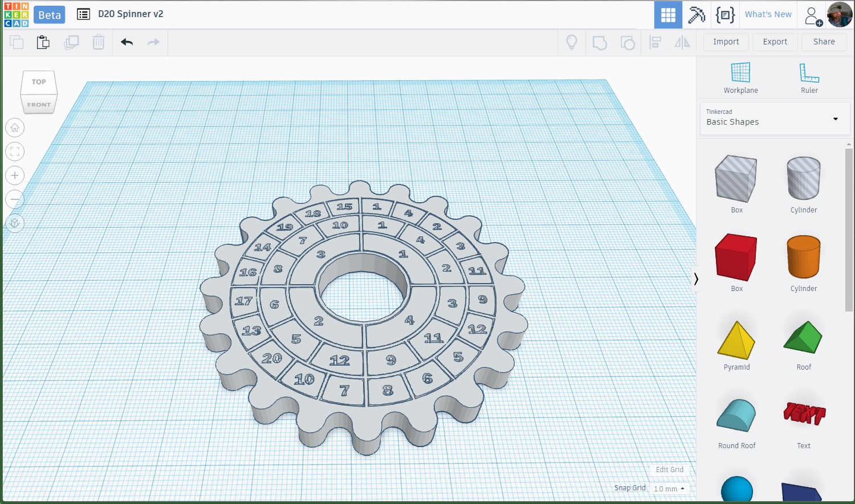
Task: Click the shapes panel vertical scrollbar
Action: tap(849, 230)
